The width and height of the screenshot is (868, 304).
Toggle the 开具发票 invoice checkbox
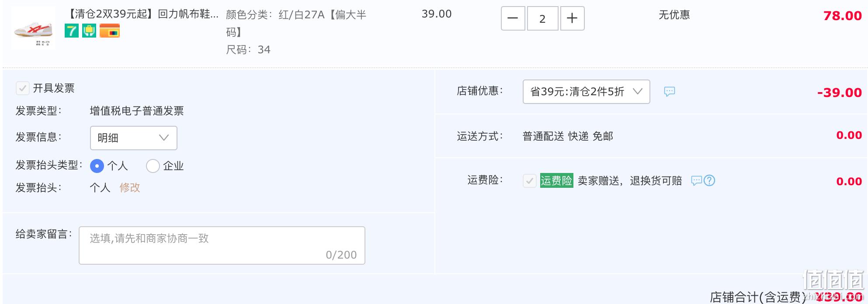[23, 88]
